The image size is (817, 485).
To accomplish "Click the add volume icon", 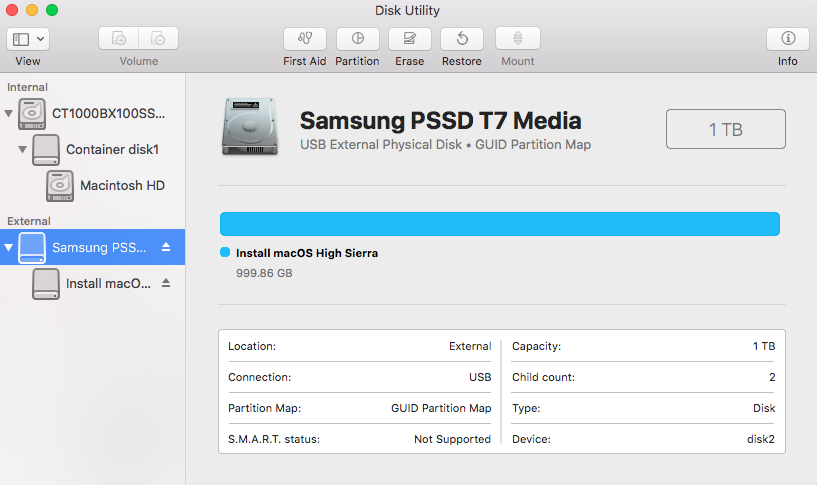I will [119, 39].
